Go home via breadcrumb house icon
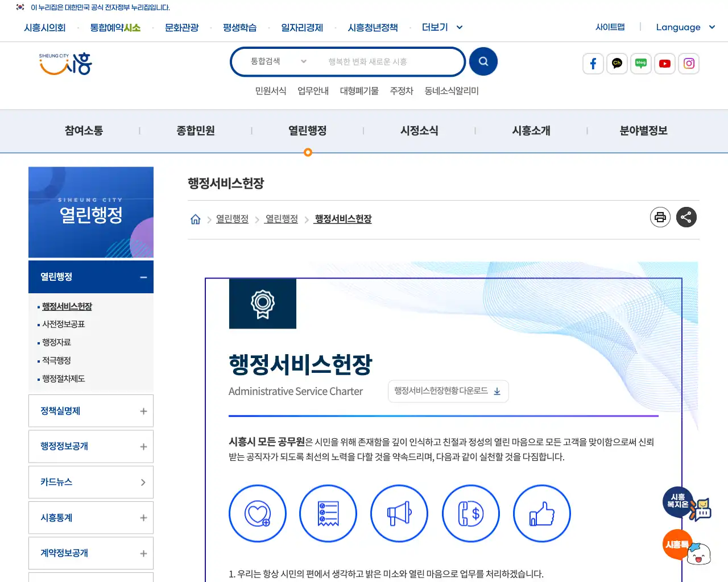Viewport: 728px width, 582px height. pyautogui.click(x=195, y=219)
